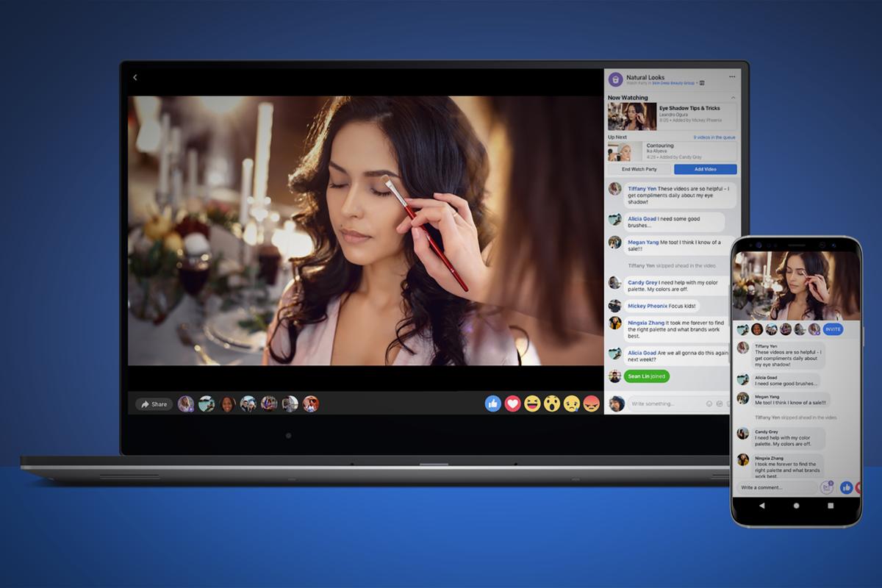Click the Like reaction on the laptop
This screenshot has width=882, height=588.
[493, 403]
